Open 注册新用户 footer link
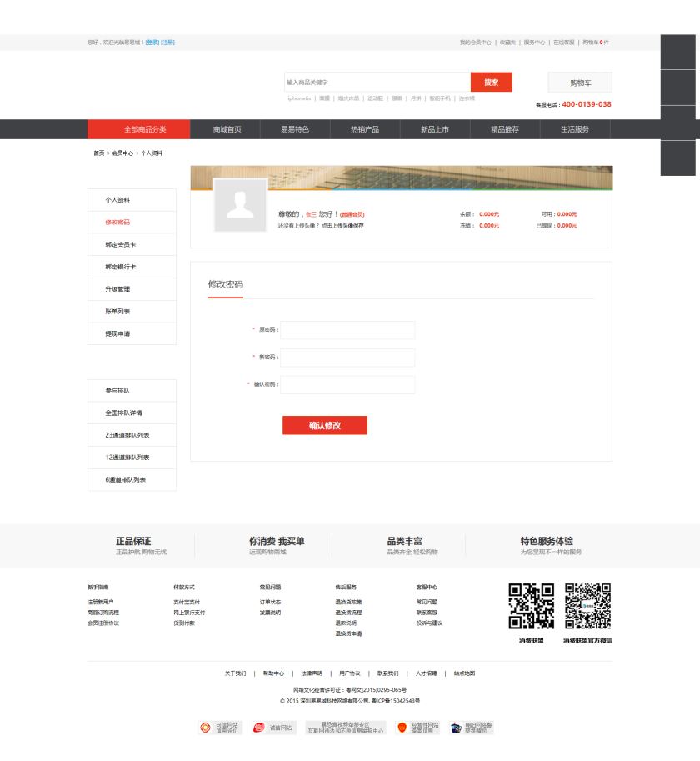The width and height of the screenshot is (700, 761). click(x=100, y=603)
